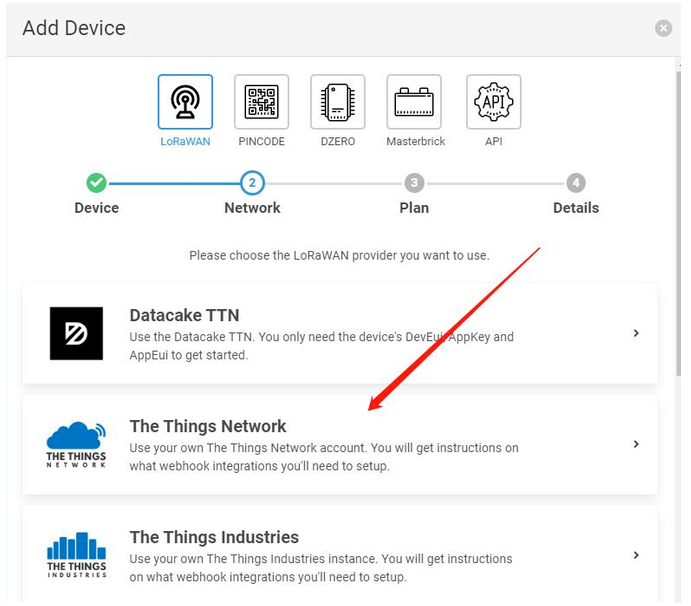This screenshot has height=606, width=691.
Task: Click the dialog vertical scrollbar
Action: point(678,223)
